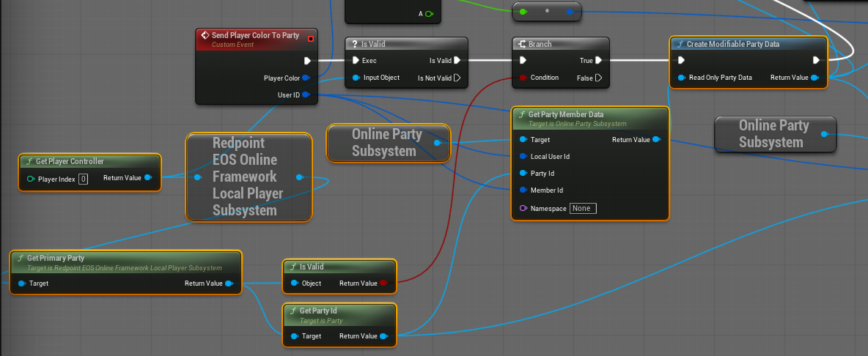Click the False output pin of Branch

599,78
